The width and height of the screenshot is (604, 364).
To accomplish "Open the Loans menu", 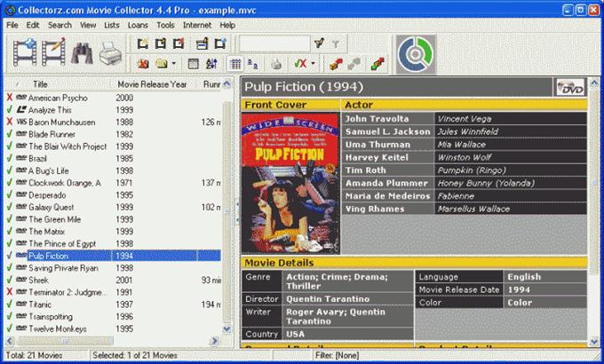I will (136, 25).
